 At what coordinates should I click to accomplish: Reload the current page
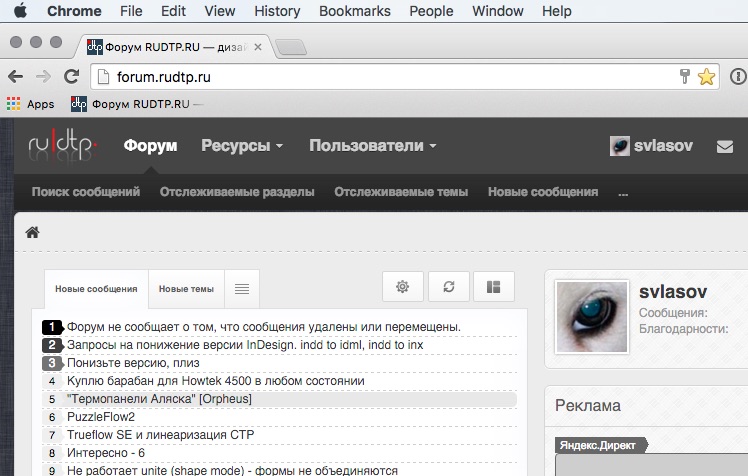click(72, 76)
